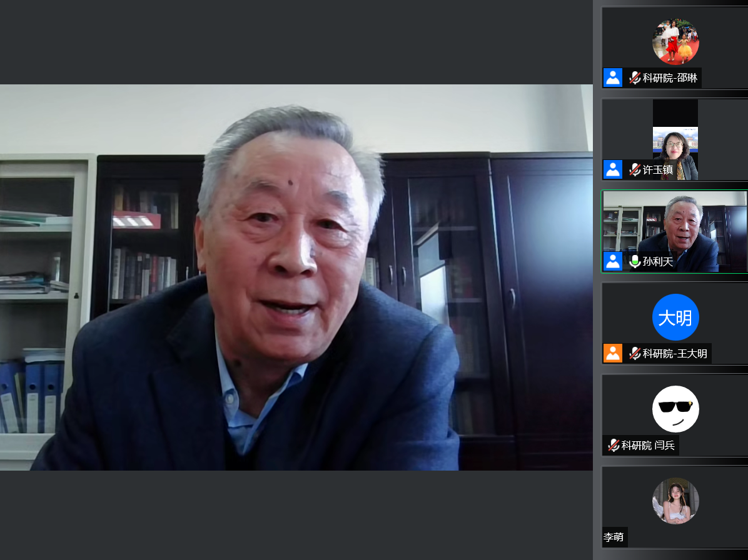Click the 科研院-王大明 name label
Viewport: 748px width, 560px height.
(675, 354)
